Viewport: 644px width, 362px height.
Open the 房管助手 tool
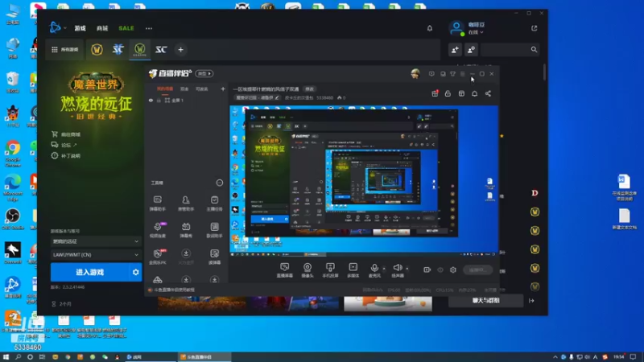click(x=186, y=204)
